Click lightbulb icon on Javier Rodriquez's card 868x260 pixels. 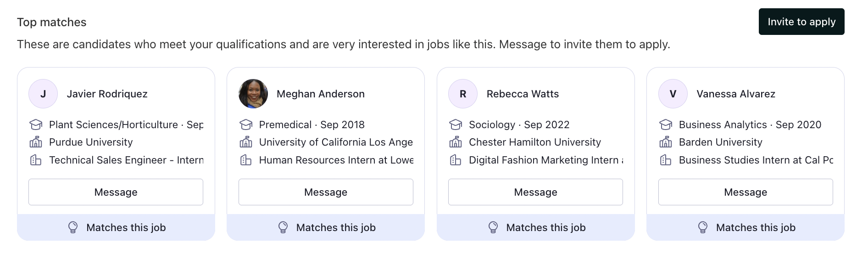click(x=73, y=227)
